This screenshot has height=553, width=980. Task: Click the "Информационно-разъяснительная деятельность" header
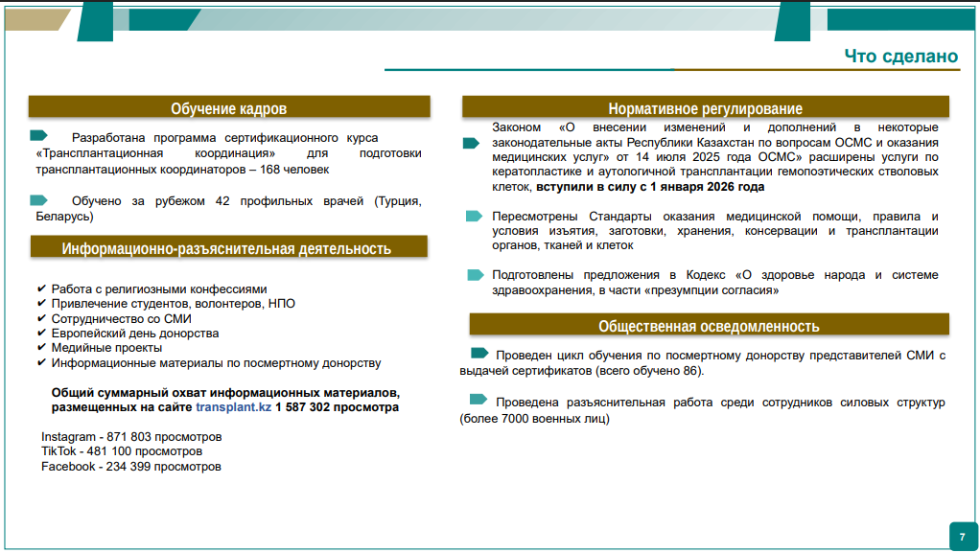point(227,248)
